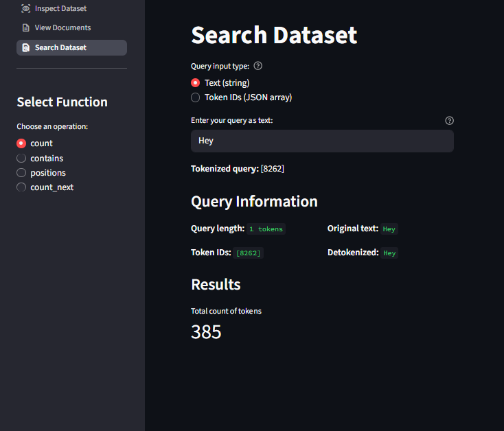Open the Inspect Dataset page
The height and width of the screenshot is (431, 504).
tap(60, 9)
